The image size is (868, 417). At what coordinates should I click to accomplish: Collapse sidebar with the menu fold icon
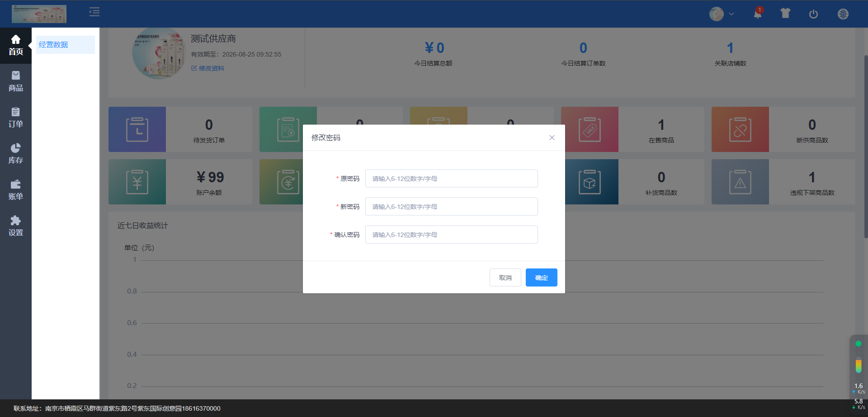(x=94, y=12)
